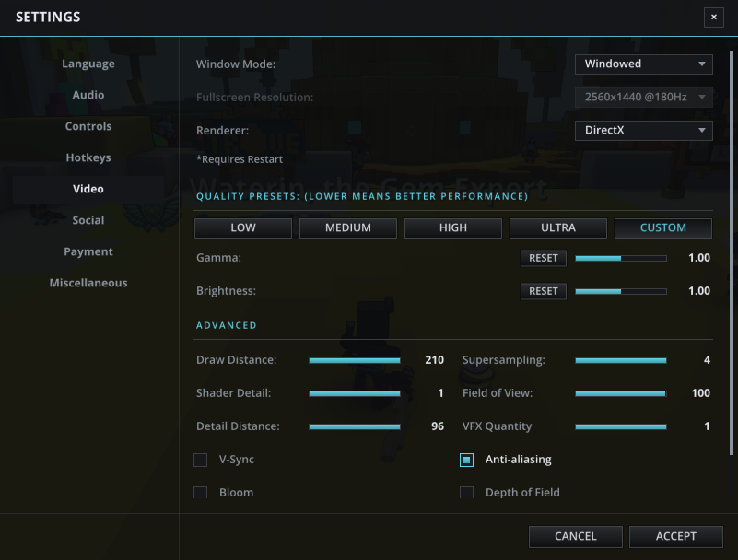Click the Detail Distance slider
This screenshot has height=560, width=738.
click(x=355, y=426)
